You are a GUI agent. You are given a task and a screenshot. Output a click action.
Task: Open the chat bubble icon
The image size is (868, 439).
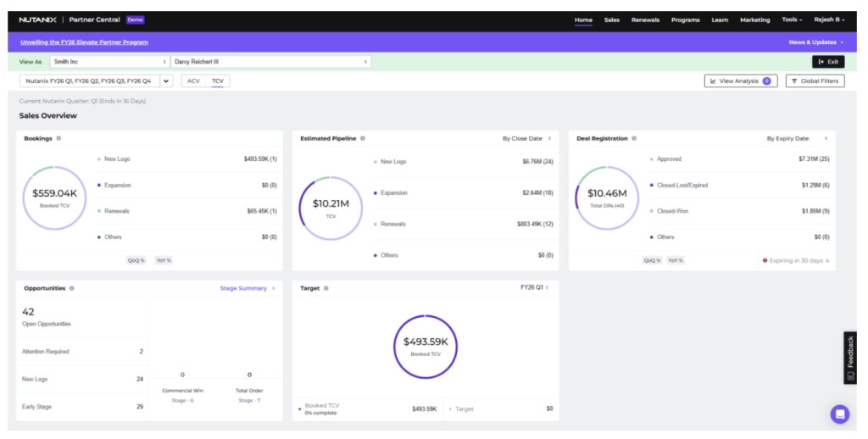tap(839, 414)
